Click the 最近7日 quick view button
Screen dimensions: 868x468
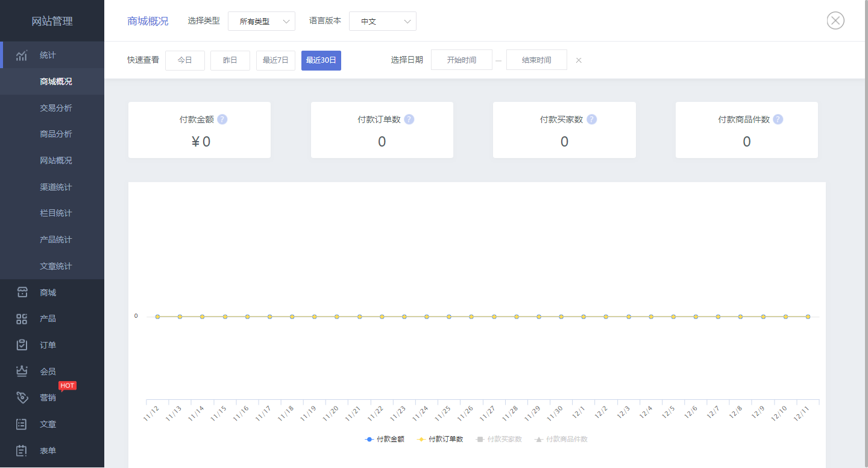pos(275,60)
